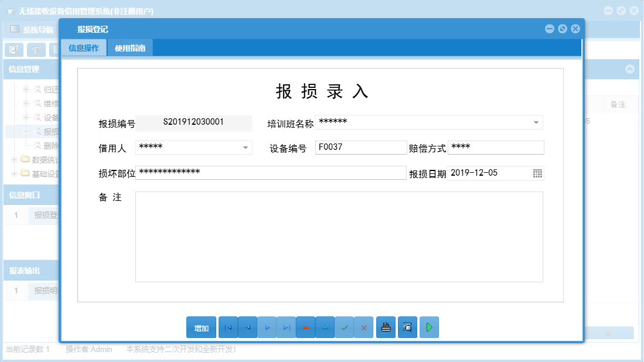Screen dimensions: 644x362
Task: Navigate to the next record
Action: [x=267, y=327]
